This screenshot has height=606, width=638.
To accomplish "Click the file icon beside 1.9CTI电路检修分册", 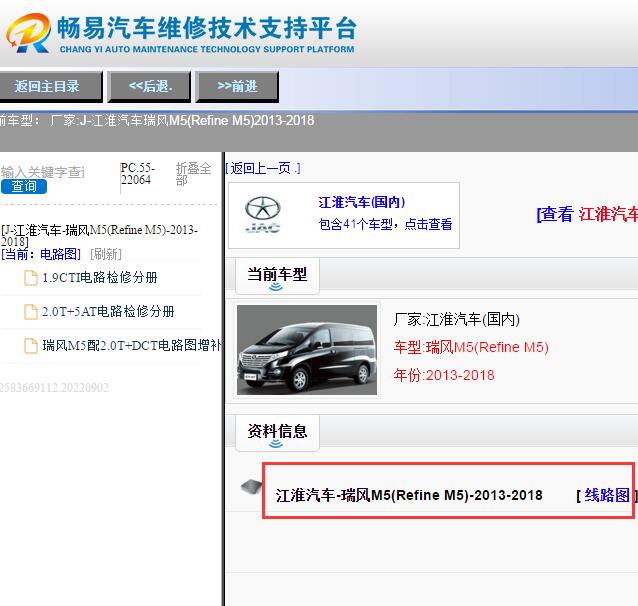I will [x=31, y=278].
